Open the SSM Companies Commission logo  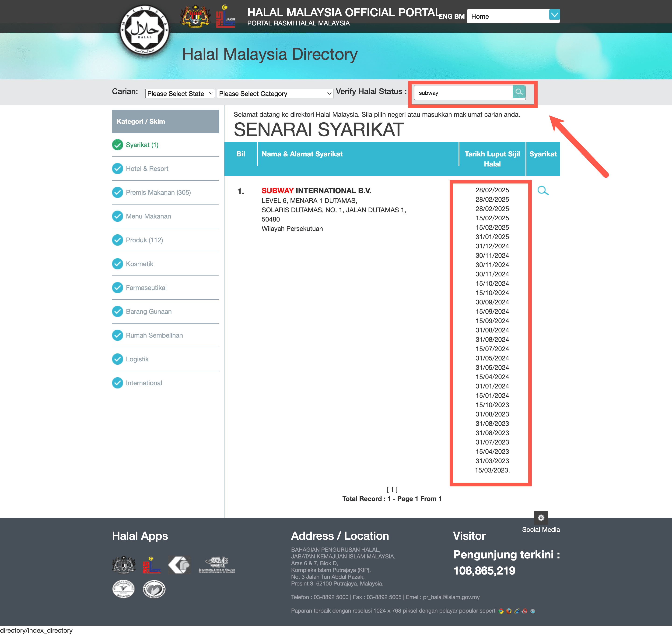click(x=217, y=564)
